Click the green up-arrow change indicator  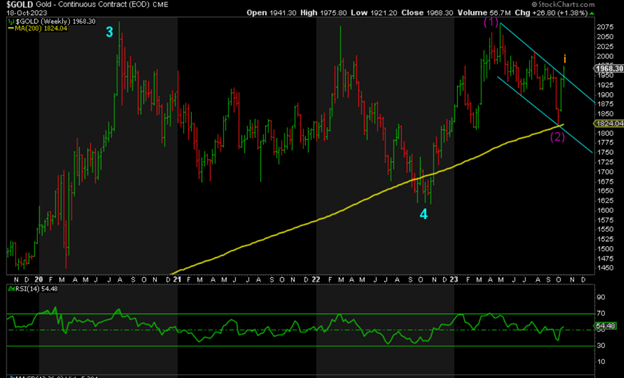click(x=592, y=13)
